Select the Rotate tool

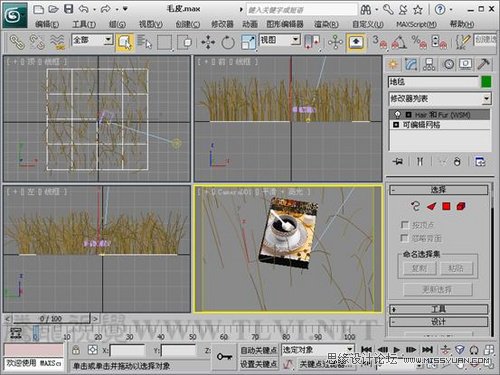[228, 43]
